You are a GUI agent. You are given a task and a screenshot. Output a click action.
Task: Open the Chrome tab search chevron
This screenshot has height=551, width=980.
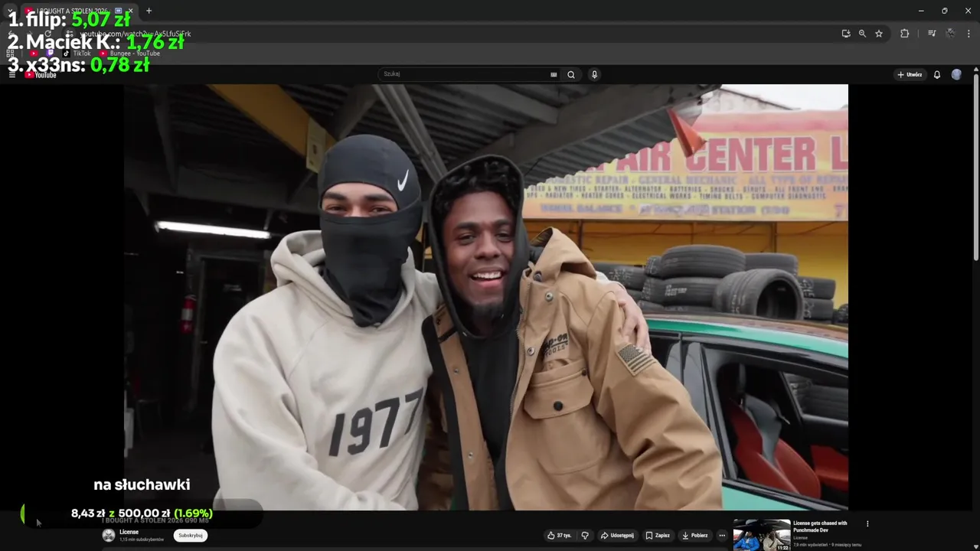point(11,11)
